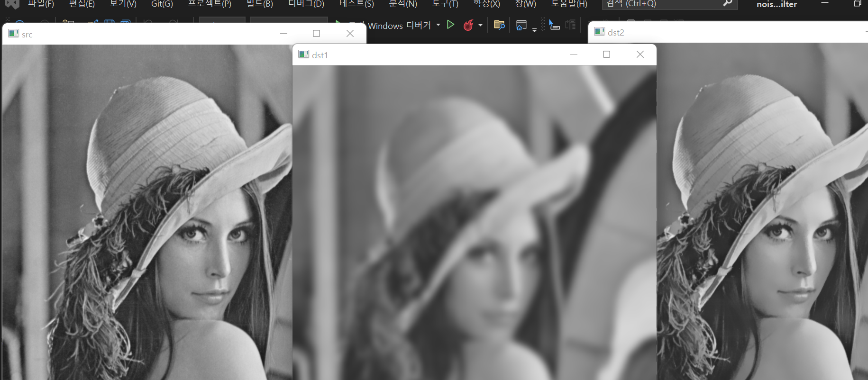Image resolution: width=868 pixels, height=380 pixels.
Task: Open the toolbar overflow options arrow
Action: pos(534,29)
